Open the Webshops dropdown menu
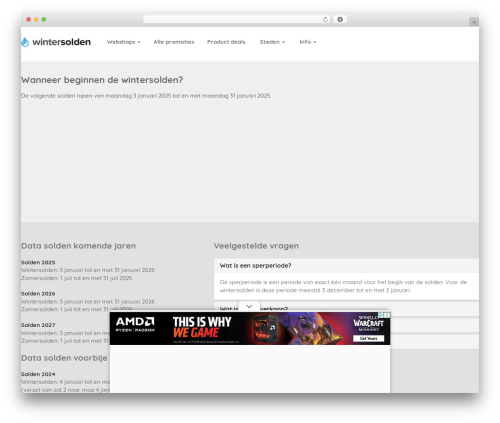The width and height of the screenshot is (500, 423). tap(124, 42)
